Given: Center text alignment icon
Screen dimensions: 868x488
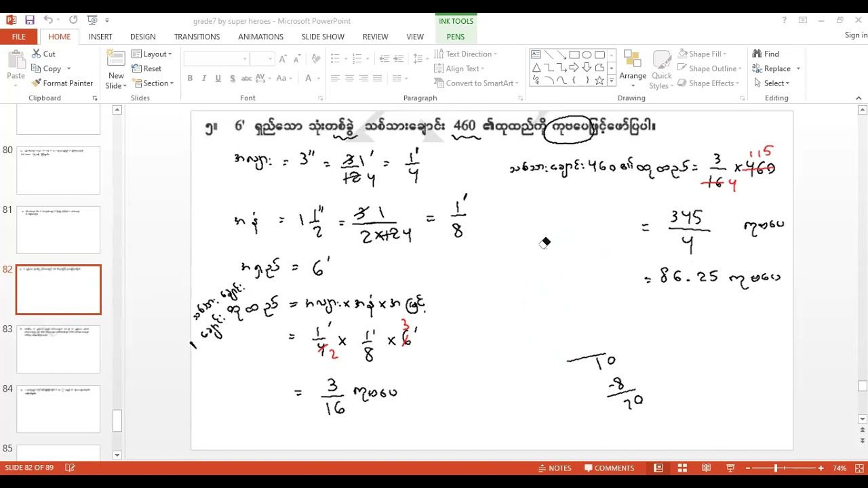Looking at the screenshot, I should [x=349, y=79].
